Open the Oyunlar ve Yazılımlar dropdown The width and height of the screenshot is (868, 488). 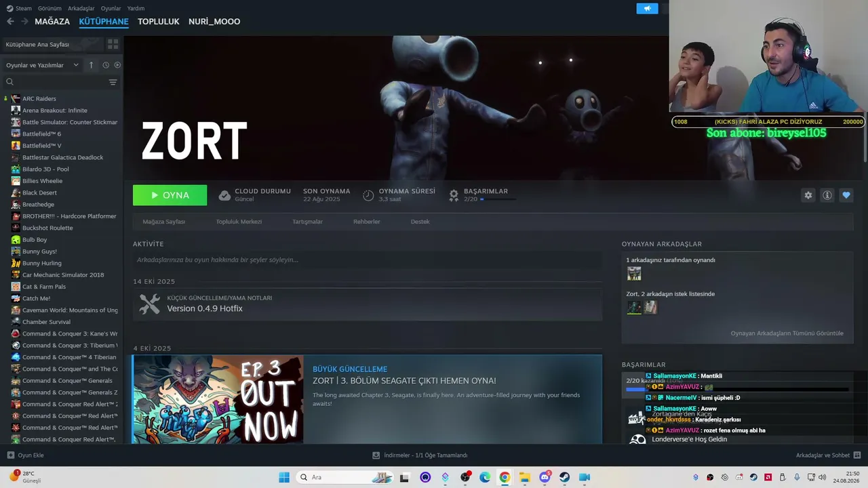point(42,65)
